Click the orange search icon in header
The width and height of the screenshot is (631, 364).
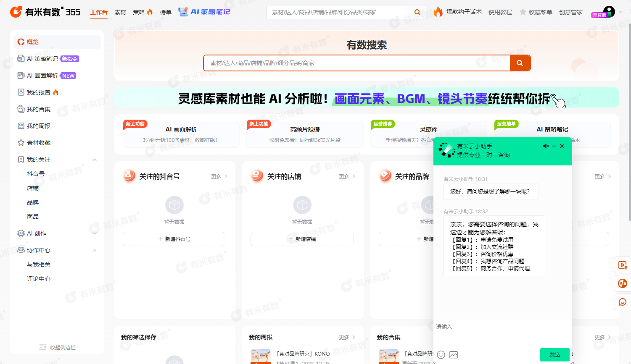point(417,12)
